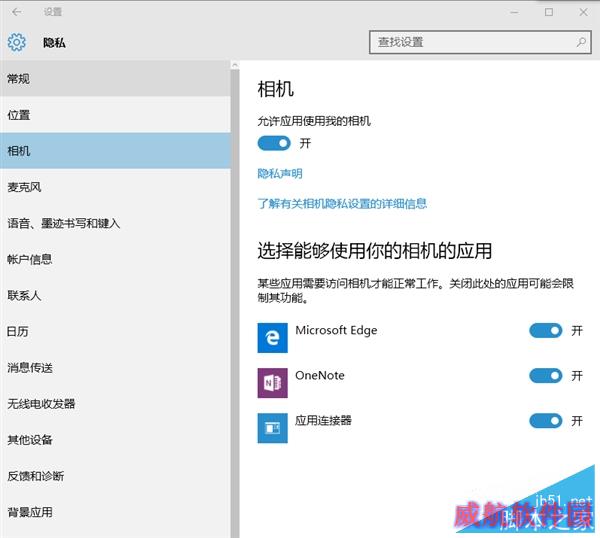Screen dimensions: 600x538
Task: Open the 帐户信息 section
Action: tap(115, 259)
